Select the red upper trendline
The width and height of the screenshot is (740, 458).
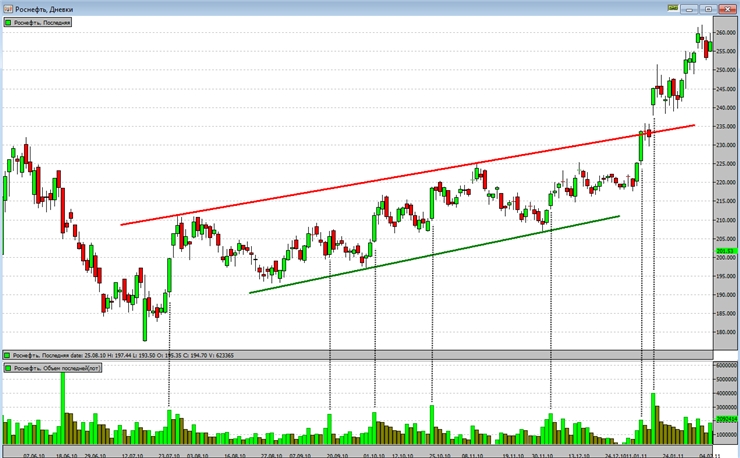point(400,176)
